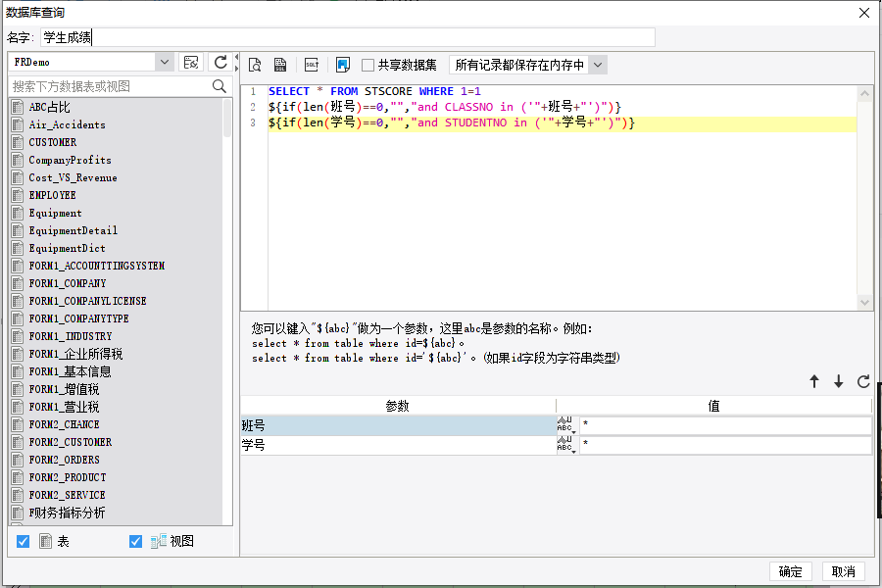
Task: Uncheck the 视图 checkbox
Action: pos(136,541)
